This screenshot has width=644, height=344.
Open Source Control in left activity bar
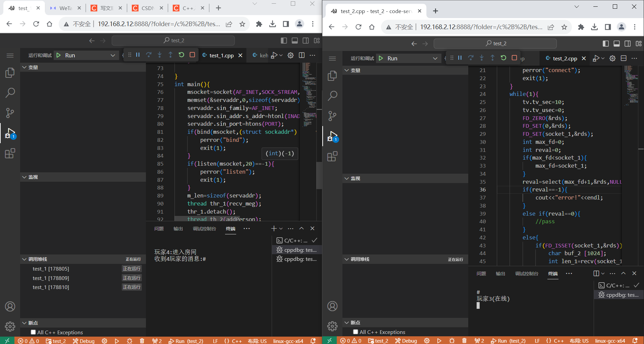10,113
